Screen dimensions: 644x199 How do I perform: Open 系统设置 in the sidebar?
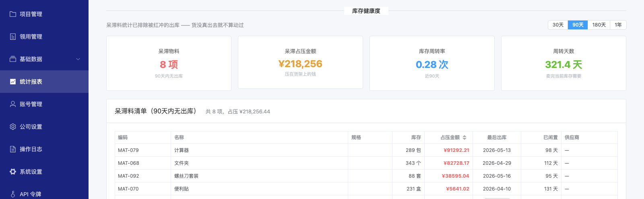44,172
